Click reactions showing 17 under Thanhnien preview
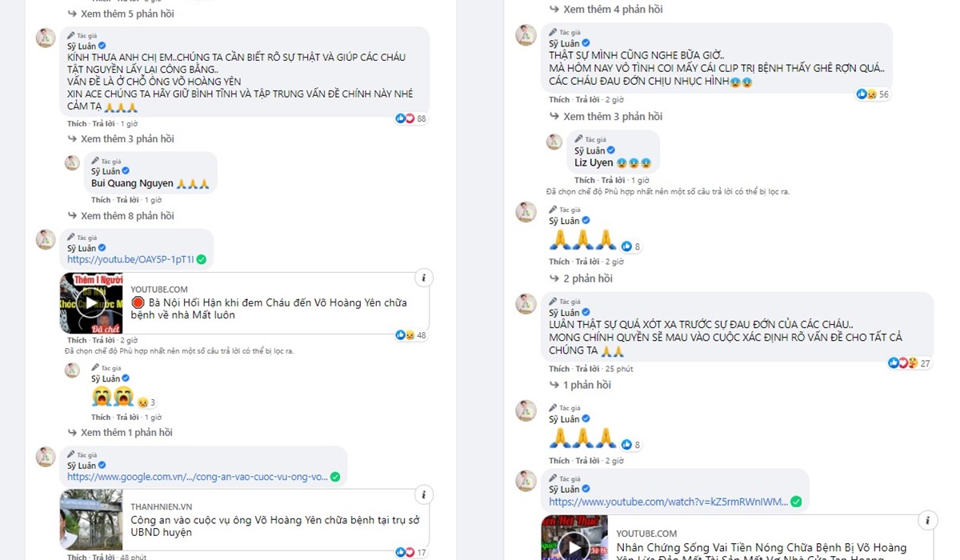 pyautogui.click(x=410, y=552)
